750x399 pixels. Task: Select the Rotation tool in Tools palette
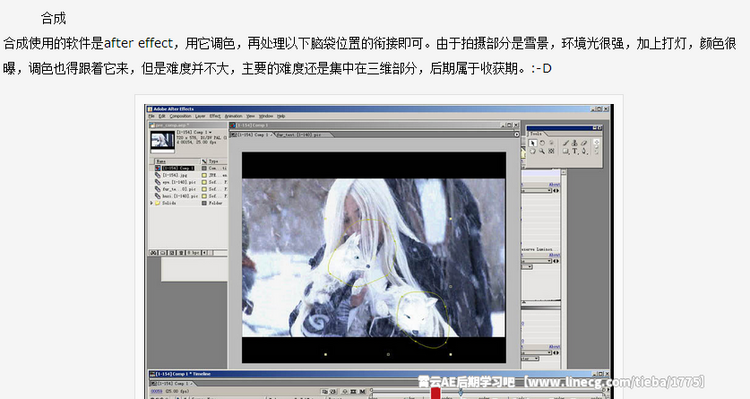(x=542, y=143)
